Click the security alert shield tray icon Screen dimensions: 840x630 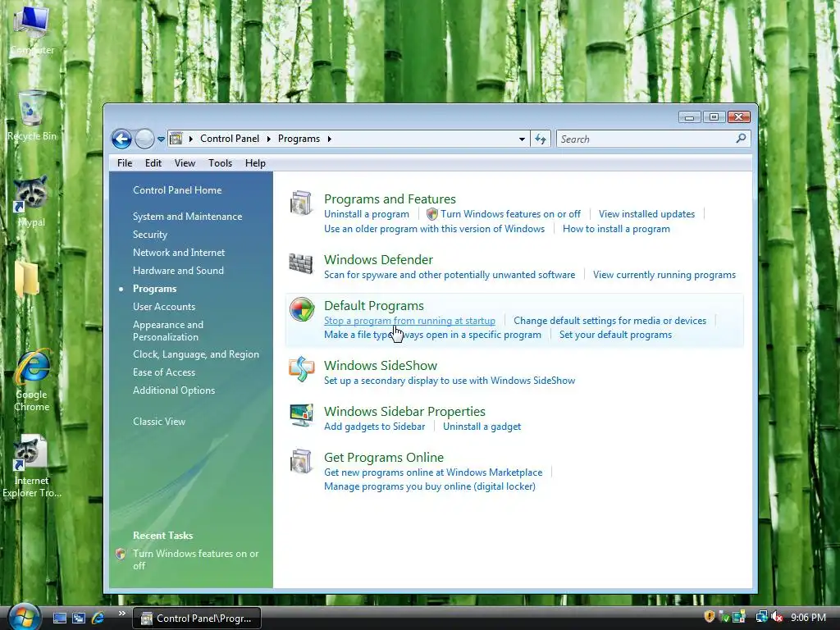pyautogui.click(x=710, y=617)
